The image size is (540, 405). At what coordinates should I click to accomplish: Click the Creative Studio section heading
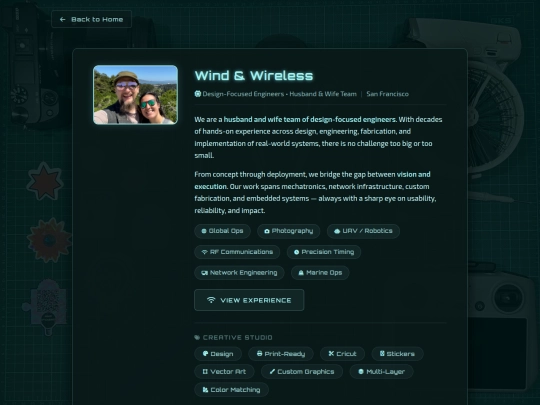(238, 338)
